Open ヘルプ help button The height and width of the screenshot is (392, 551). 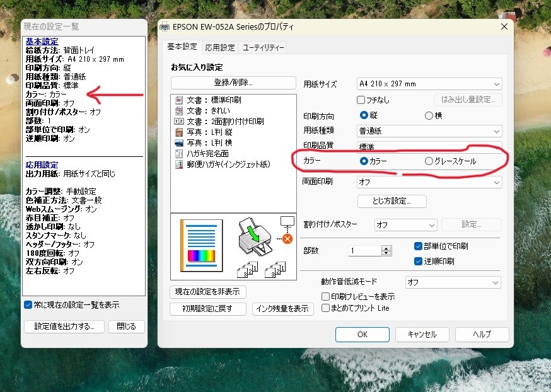(x=482, y=335)
